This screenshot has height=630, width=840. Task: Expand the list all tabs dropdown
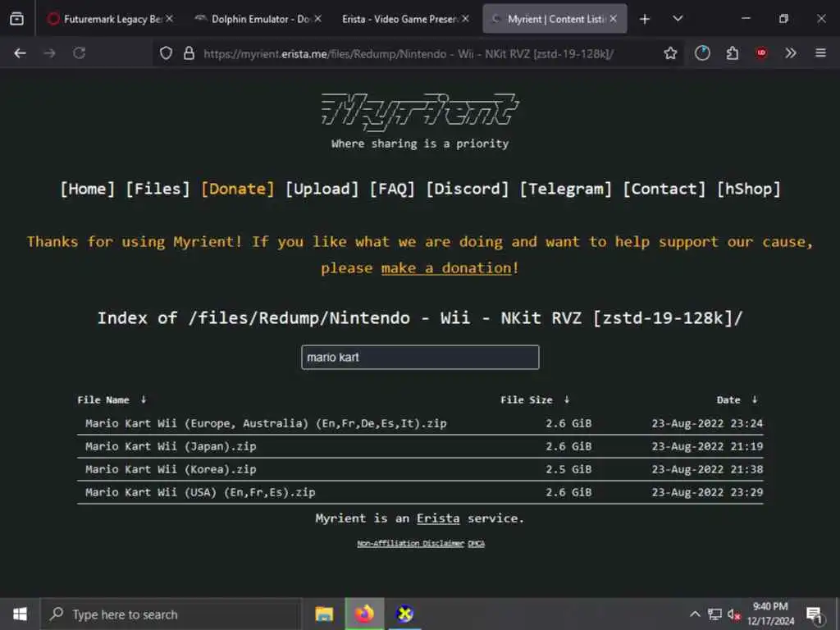(678, 19)
